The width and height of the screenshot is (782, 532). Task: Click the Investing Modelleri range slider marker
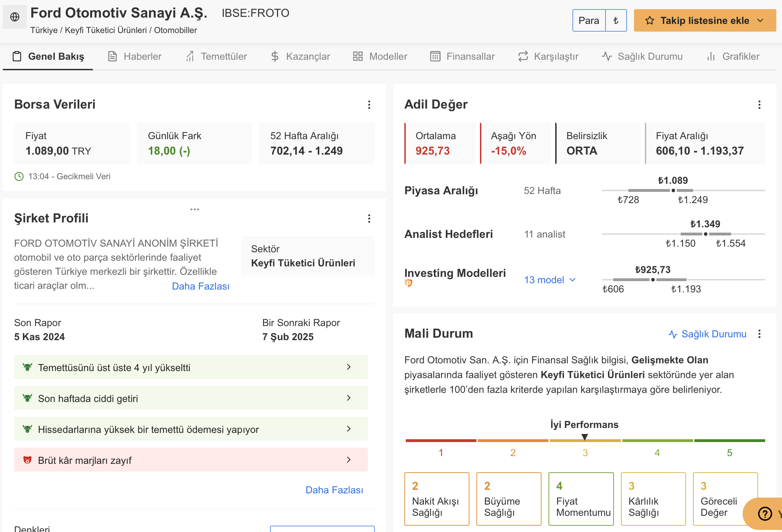coord(653,280)
